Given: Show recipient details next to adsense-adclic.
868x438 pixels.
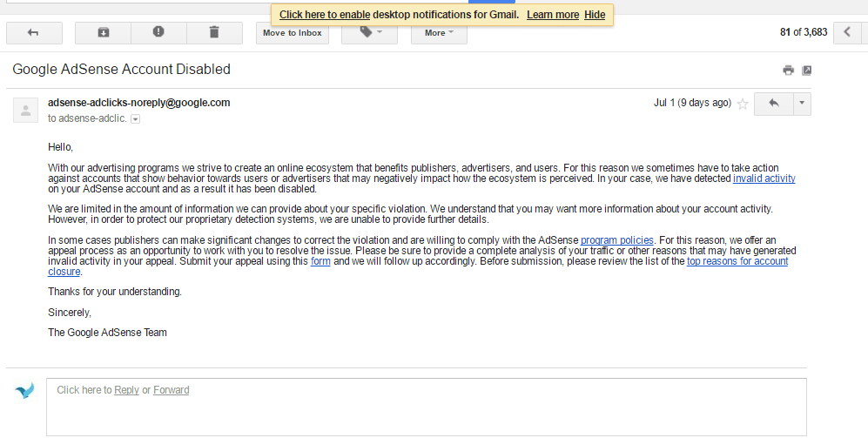Looking at the screenshot, I should click(x=135, y=118).
